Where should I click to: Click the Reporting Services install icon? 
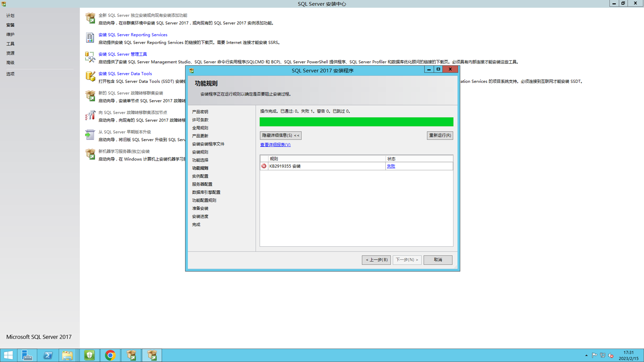(x=90, y=38)
